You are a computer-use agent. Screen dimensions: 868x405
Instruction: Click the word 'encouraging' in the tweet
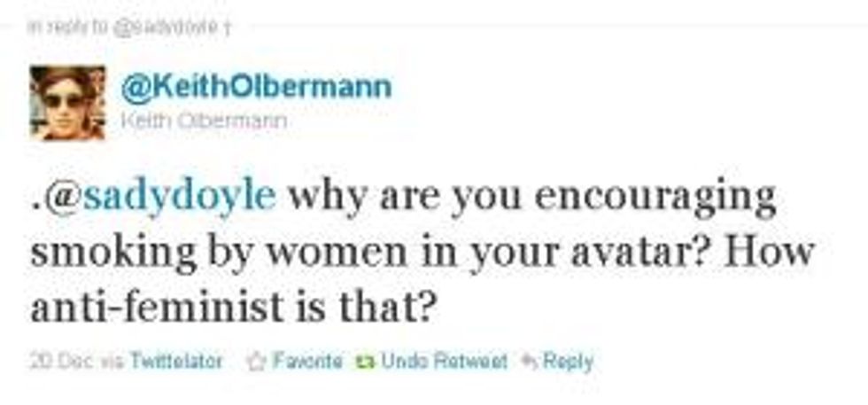click(655, 195)
